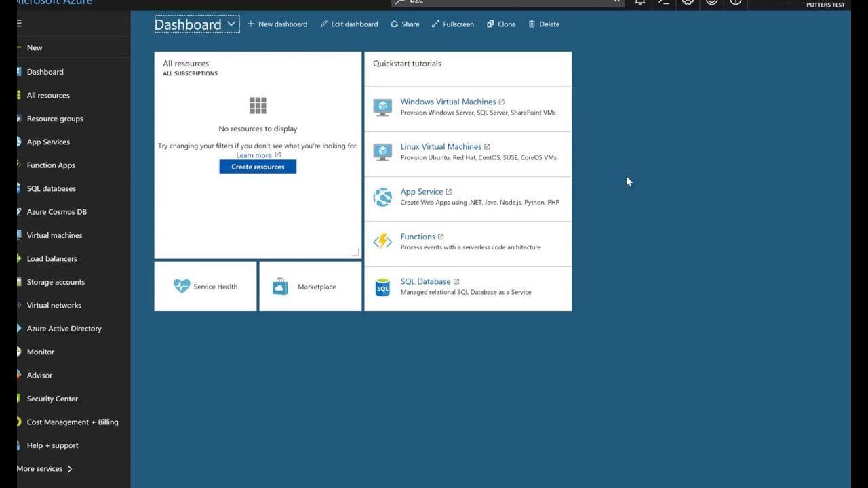868x488 pixels.
Task: Click the Functions lightning bolt icon
Action: [x=382, y=241]
